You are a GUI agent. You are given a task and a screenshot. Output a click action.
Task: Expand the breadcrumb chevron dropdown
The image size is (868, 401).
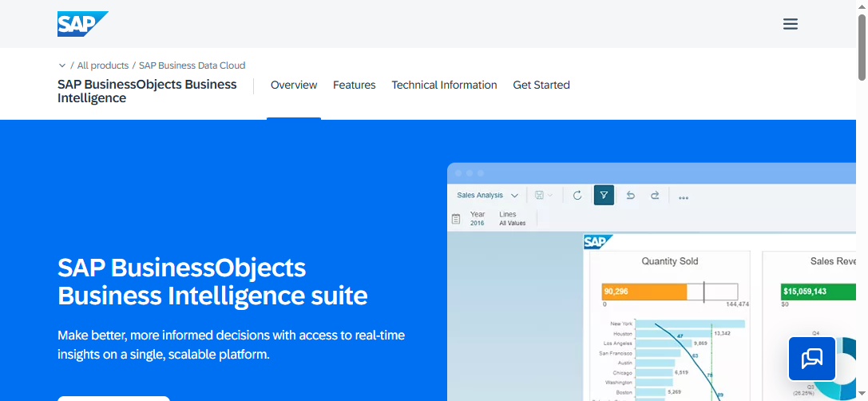(x=62, y=66)
